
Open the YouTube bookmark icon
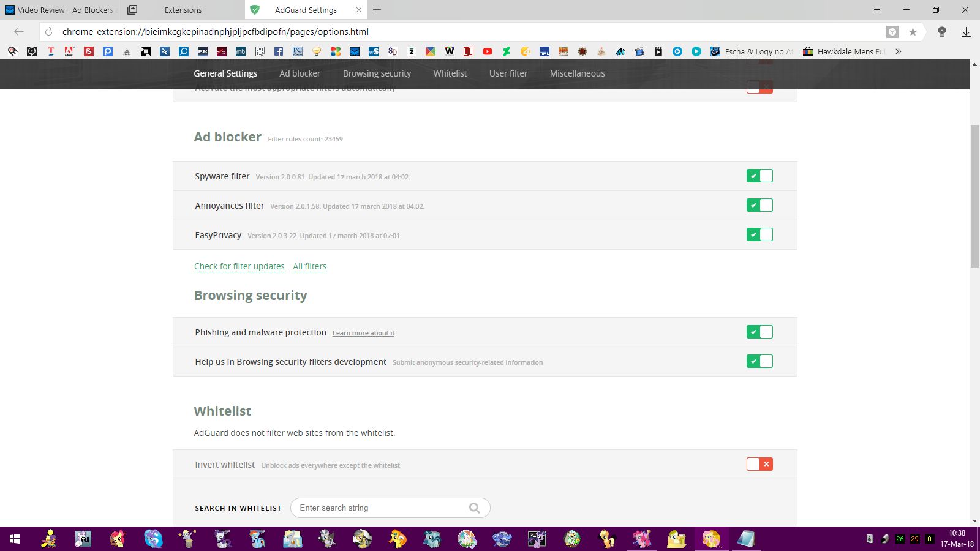click(488, 51)
